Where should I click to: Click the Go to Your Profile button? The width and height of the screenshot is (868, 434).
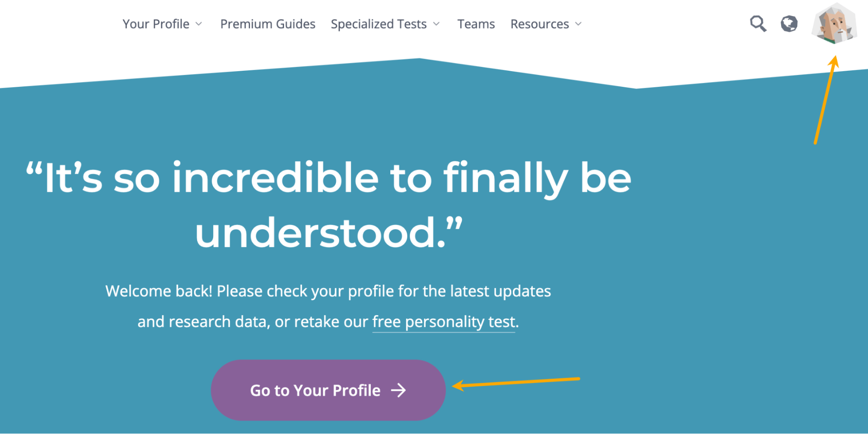(329, 390)
